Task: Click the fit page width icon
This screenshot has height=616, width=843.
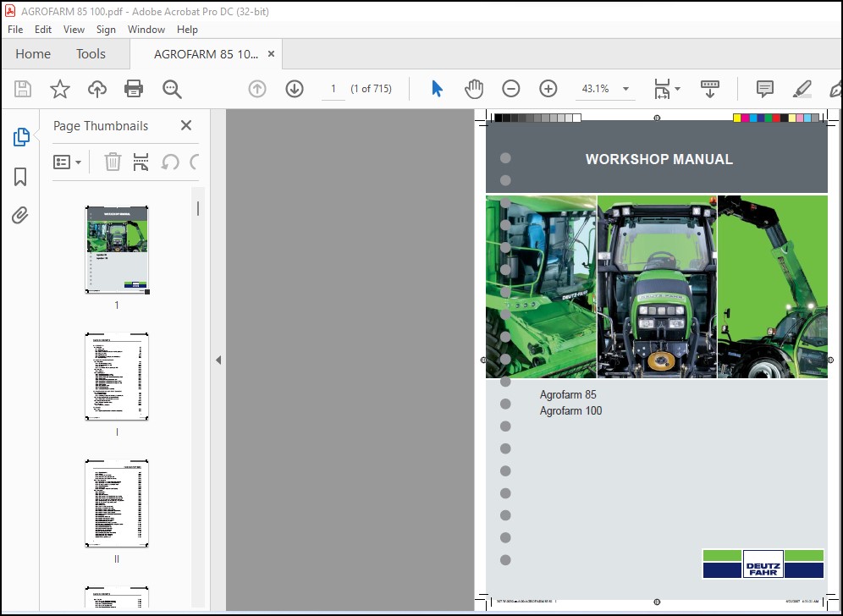Action: coord(662,89)
